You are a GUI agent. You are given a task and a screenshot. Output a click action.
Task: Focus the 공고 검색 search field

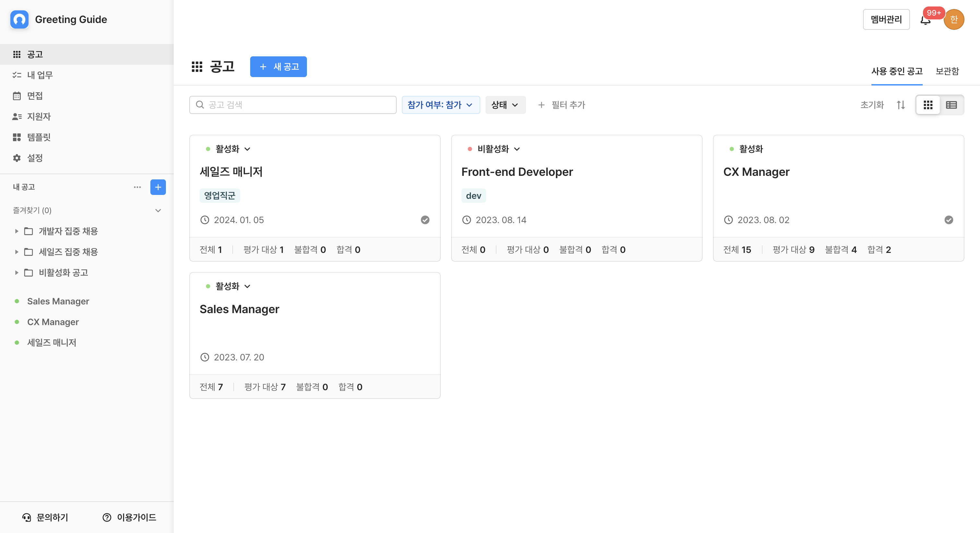[293, 105]
